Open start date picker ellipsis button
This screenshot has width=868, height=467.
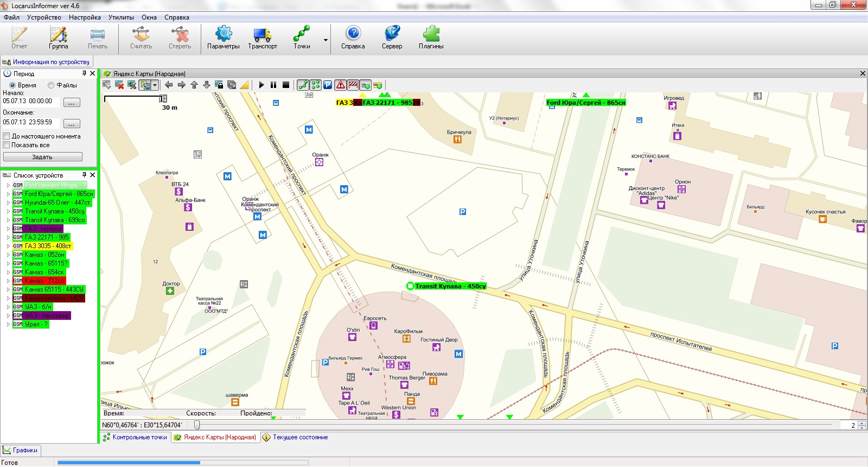point(72,103)
